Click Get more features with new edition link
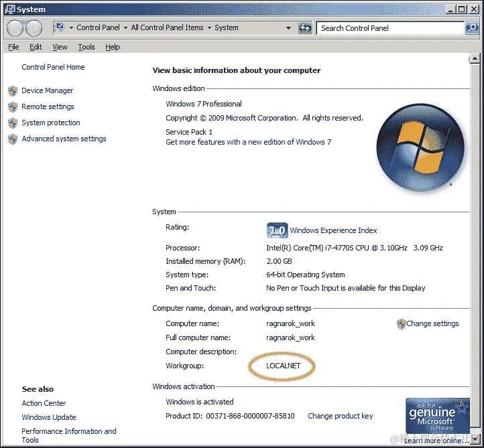This screenshot has width=484, height=448. [248, 142]
